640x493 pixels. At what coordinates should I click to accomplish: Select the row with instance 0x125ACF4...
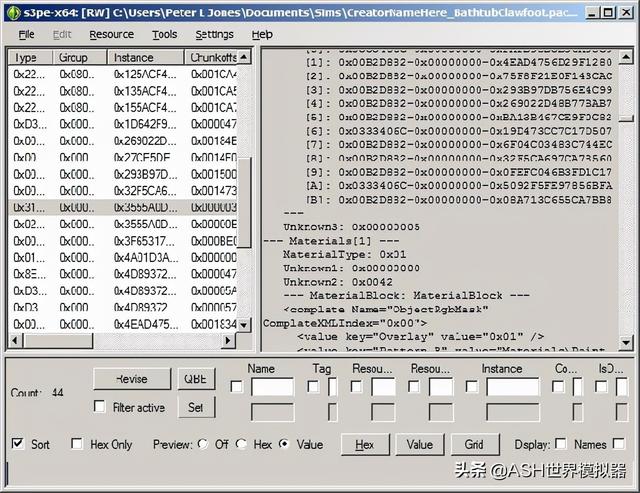pos(122,74)
